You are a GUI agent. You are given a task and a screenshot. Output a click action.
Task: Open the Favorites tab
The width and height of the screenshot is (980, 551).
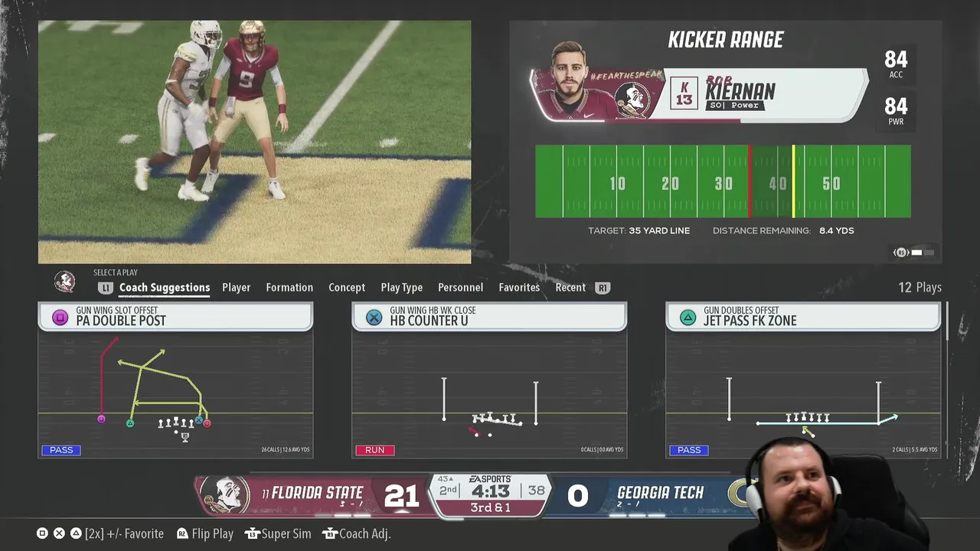coord(519,288)
